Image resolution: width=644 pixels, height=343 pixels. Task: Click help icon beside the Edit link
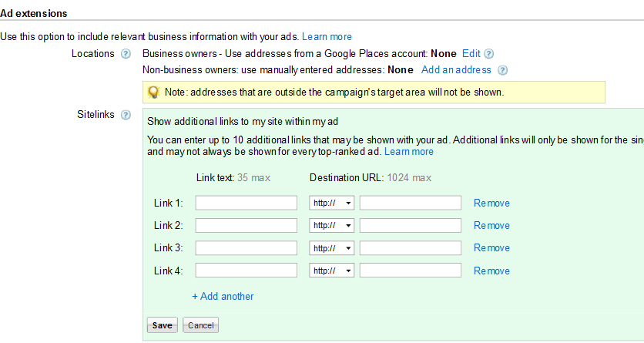click(x=488, y=54)
